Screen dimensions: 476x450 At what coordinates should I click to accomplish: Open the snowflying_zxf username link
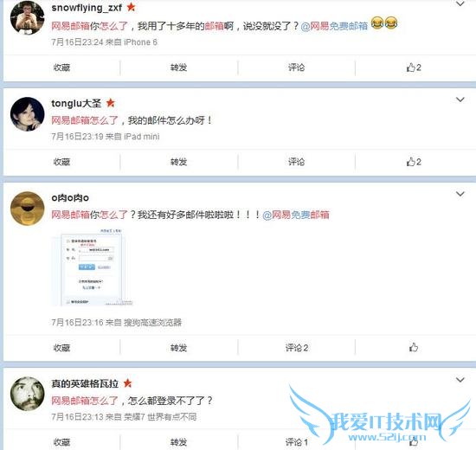87,8
